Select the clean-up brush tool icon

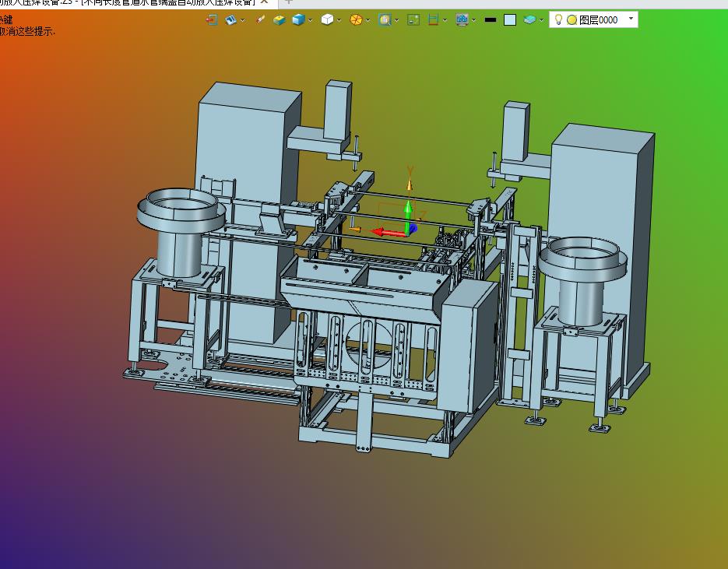pos(260,19)
